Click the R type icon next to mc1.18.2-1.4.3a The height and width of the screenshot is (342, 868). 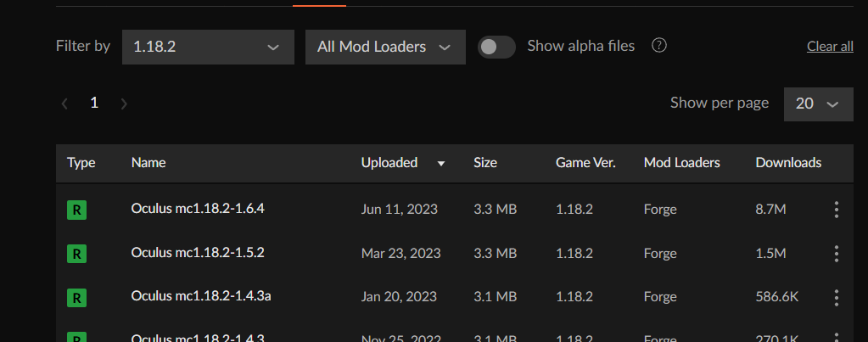(76, 297)
